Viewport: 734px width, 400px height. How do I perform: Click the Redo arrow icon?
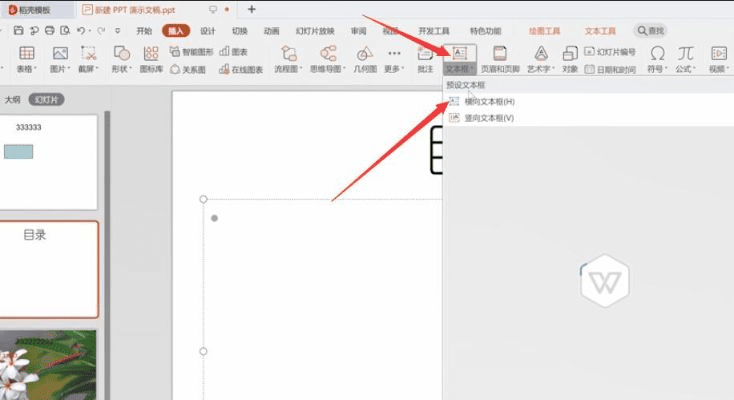pyautogui.click(x=101, y=30)
